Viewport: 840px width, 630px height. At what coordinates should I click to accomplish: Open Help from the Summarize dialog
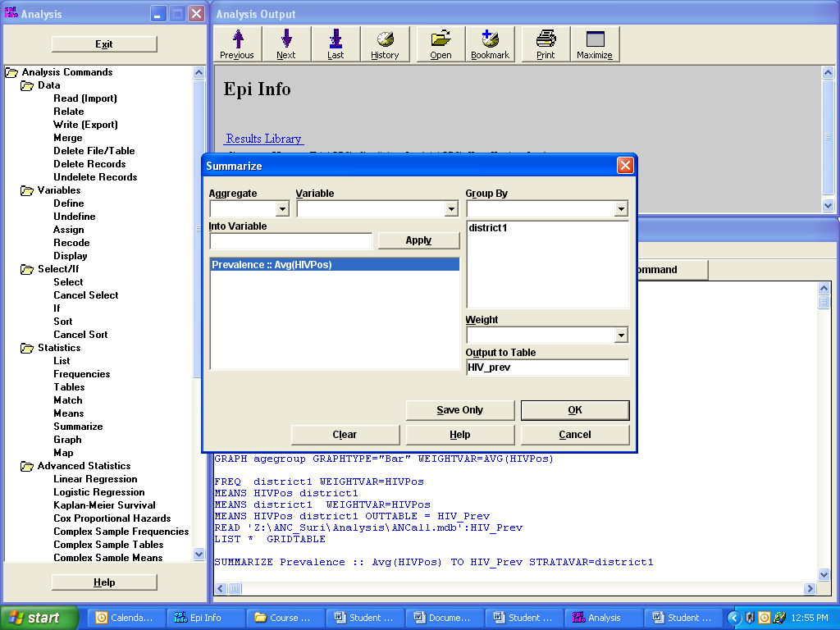click(460, 435)
